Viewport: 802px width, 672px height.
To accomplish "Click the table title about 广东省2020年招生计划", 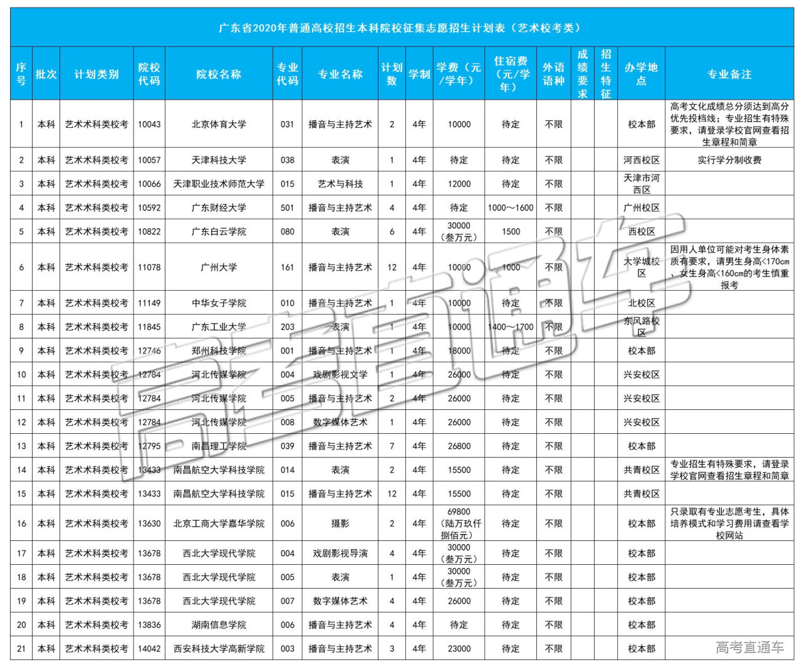I will click(401, 28).
